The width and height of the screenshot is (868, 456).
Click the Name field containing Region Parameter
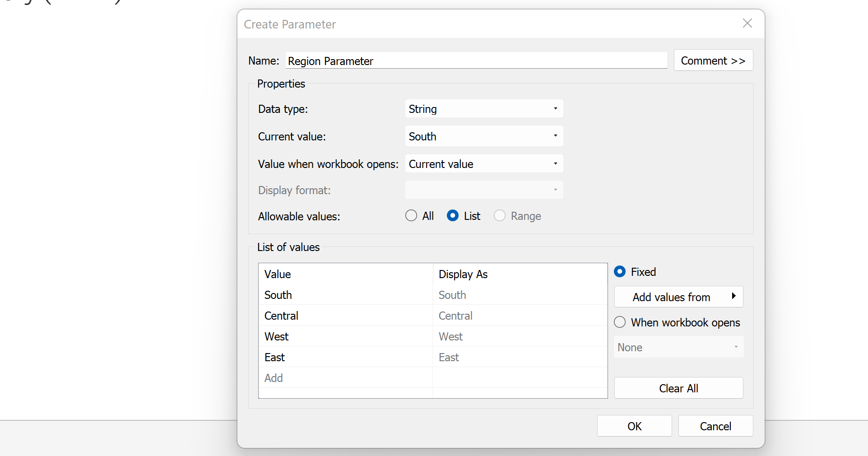pyautogui.click(x=476, y=61)
